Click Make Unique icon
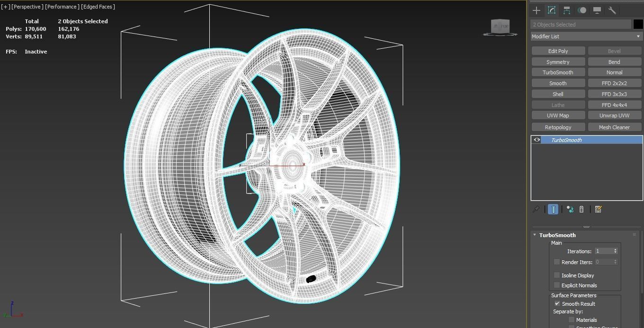Image resolution: width=644 pixels, height=328 pixels. pyautogui.click(x=570, y=209)
